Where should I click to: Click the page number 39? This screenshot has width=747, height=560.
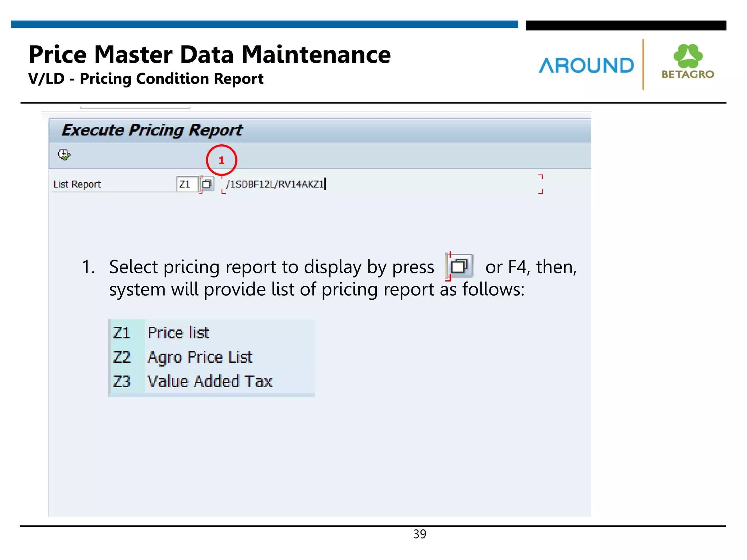(419, 534)
